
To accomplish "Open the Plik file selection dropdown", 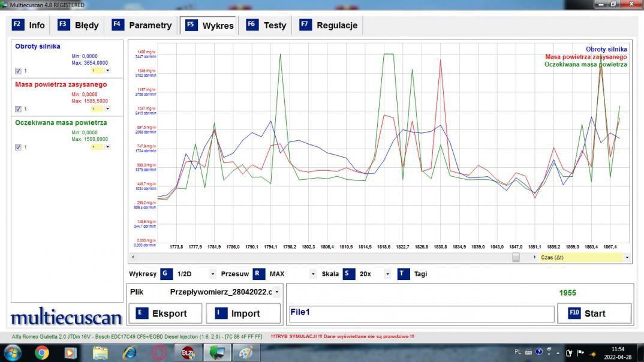I will (x=277, y=292).
